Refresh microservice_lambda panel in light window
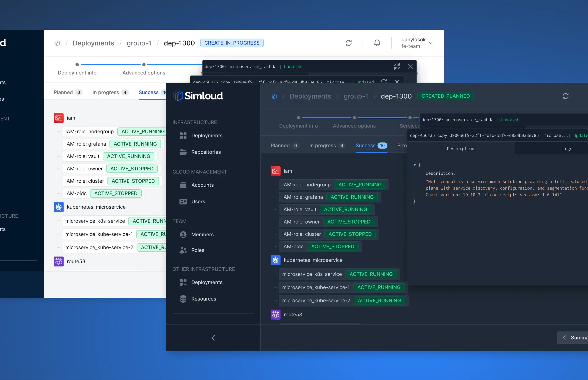This screenshot has width=588, height=380. coord(397,67)
